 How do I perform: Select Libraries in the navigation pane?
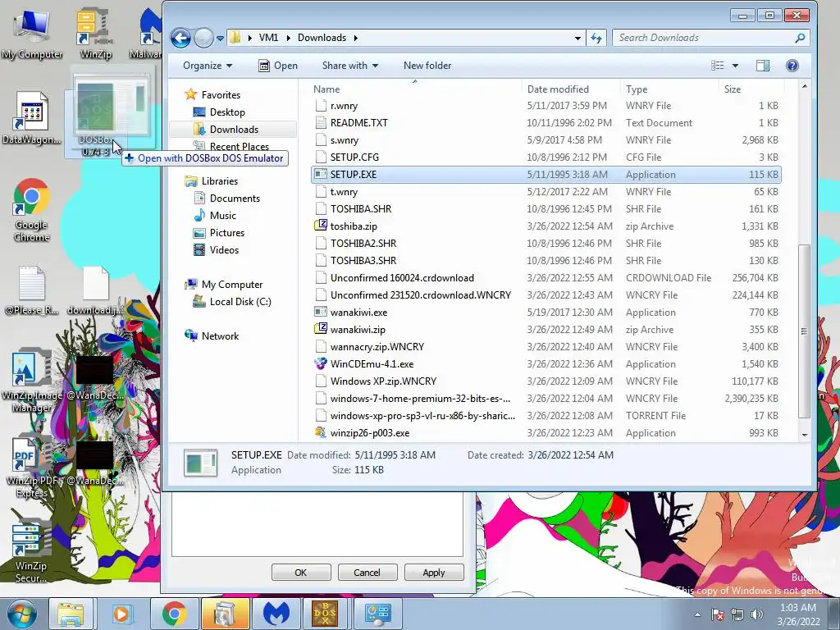tap(211, 181)
